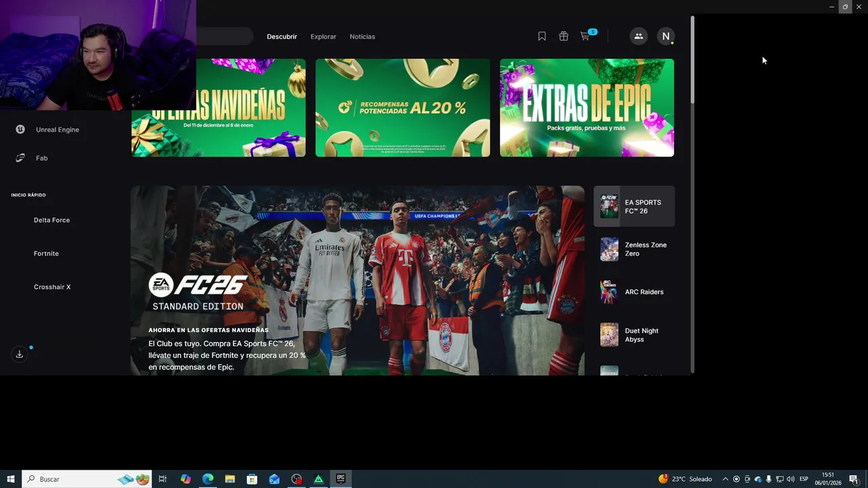Viewport: 868px width, 488px height.
Task: Click the INICIO RÁPIDO section heading
Action: (x=28, y=195)
